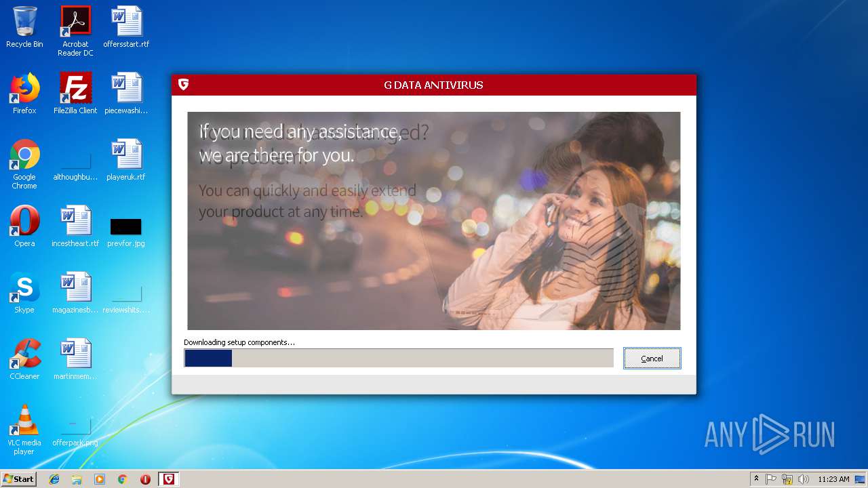Open Chrome from the taskbar
This screenshot has height=488, width=868.
(122, 479)
